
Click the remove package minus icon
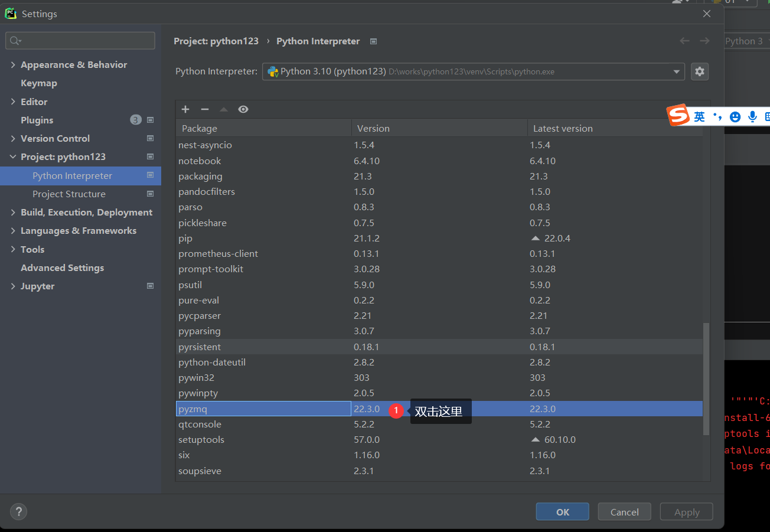pos(205,109)
